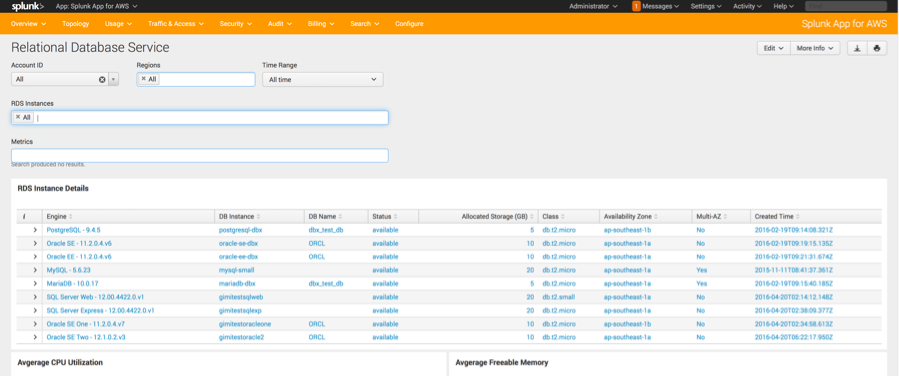Open the Search menu
Screen dimensions: 899x377
(365, 24)
